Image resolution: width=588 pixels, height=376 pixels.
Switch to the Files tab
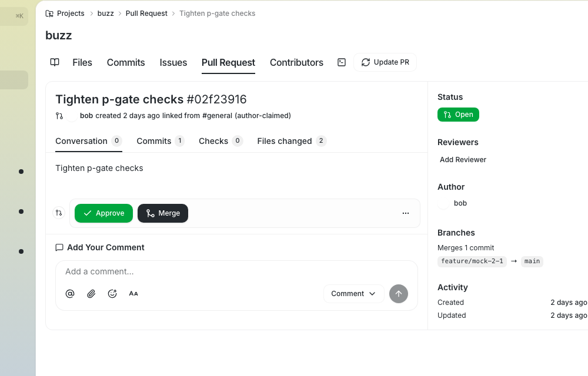click(x=82, y=62)
